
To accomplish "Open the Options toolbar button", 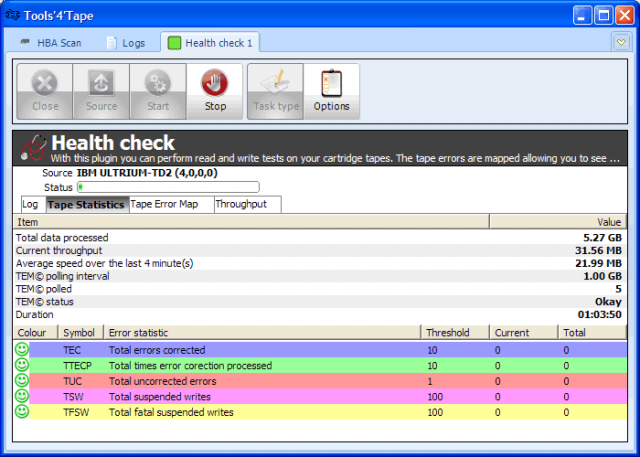I will click(332, 91).
